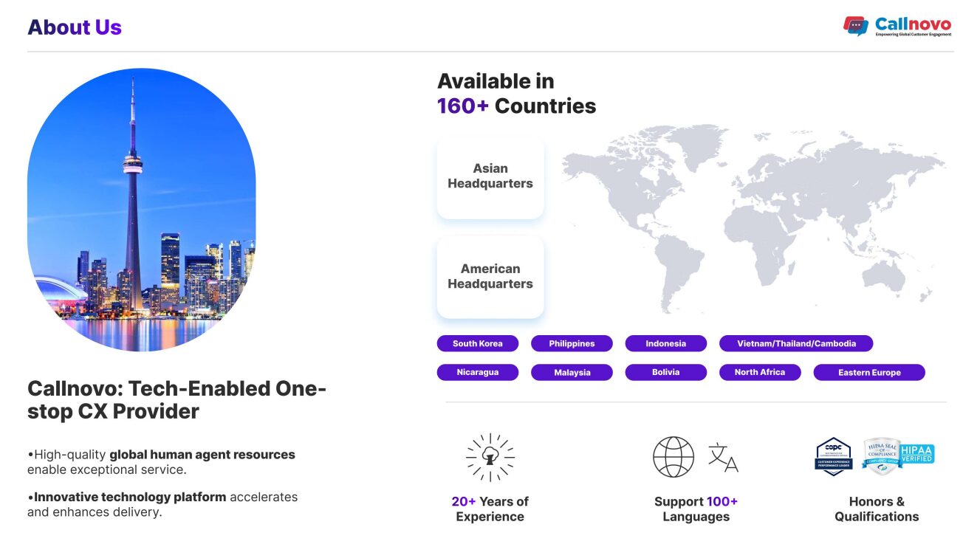
Task: Click the gray world map
Action: [753, 218]
